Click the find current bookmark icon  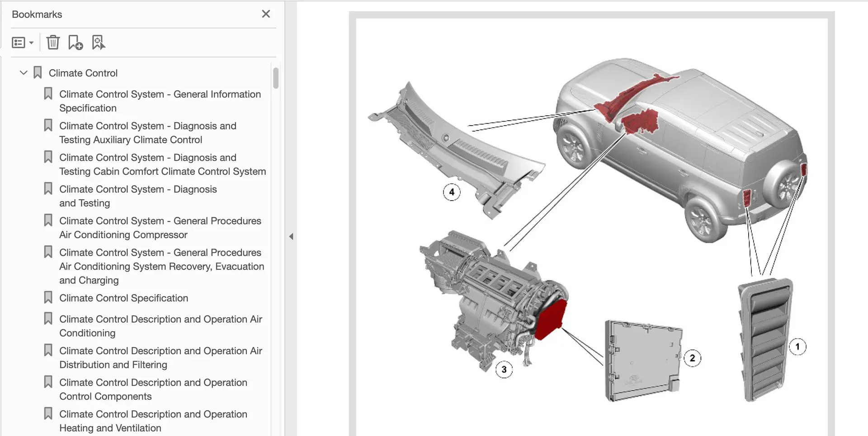[x=98, y=42]
